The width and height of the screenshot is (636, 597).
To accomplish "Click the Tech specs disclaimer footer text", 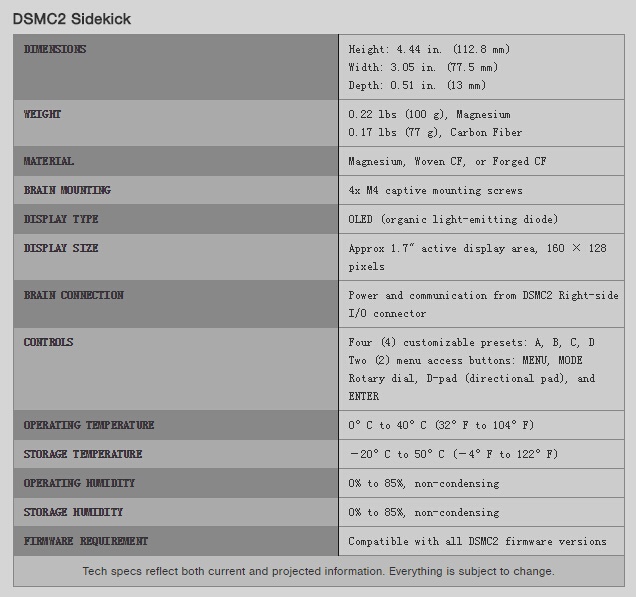I will pyautogui.click(x=318, y=571).
